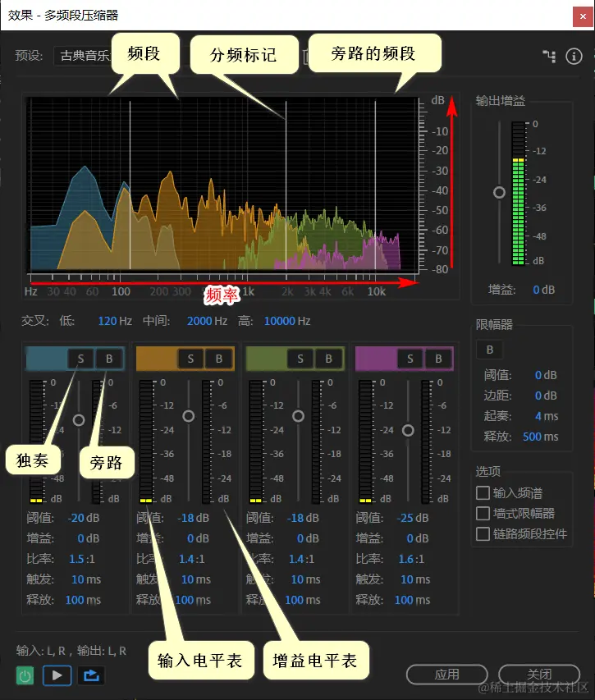Bypass the purple high band
595x700 pixels.
click(x=438, y=359)
